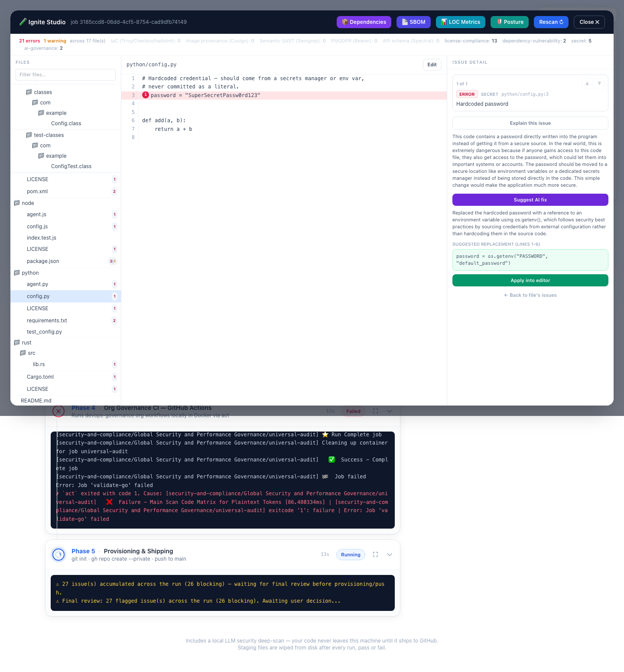624x672 pixels.
Task: Click the Ignite Studio logo icon
Action: (x=23, y=22)
